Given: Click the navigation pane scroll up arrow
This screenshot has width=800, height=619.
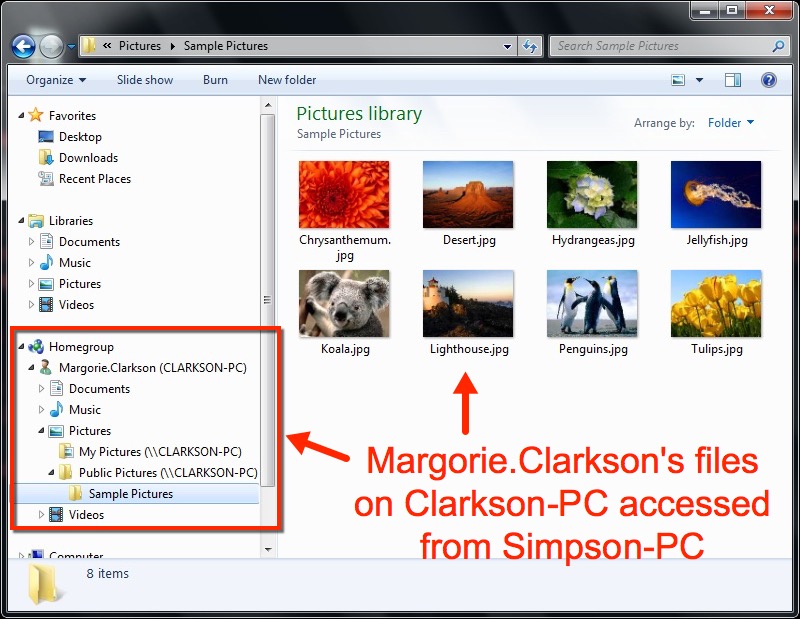Looking at the screenshot, I should 268,106.
